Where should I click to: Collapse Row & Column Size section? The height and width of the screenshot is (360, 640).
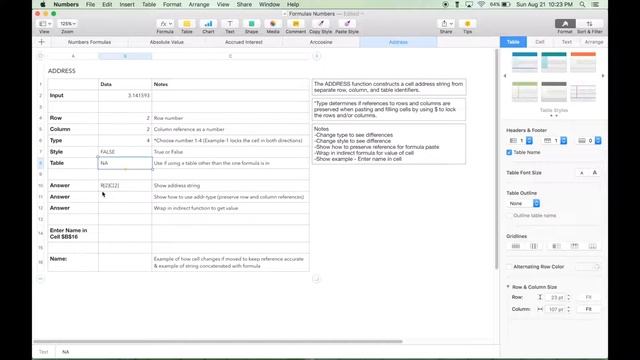[508, 287]
